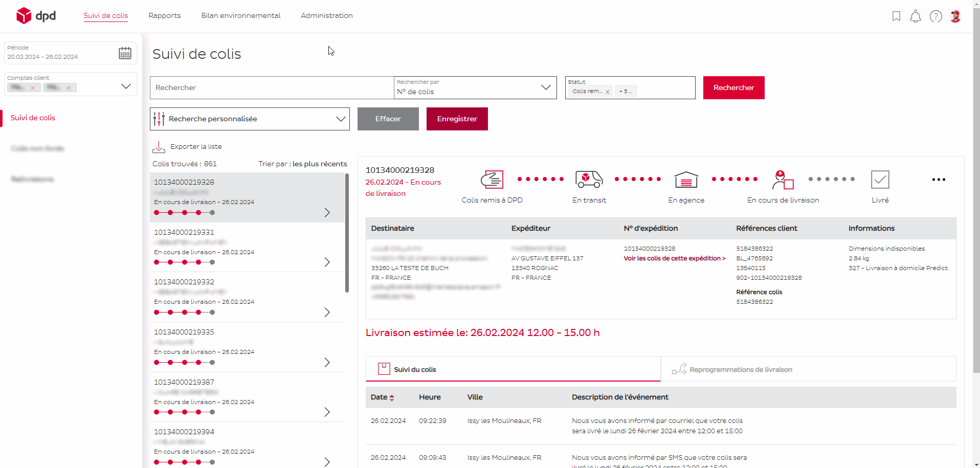Open the bookmark icon in header
Screen dimensions: 980x468
pos(896,16)
